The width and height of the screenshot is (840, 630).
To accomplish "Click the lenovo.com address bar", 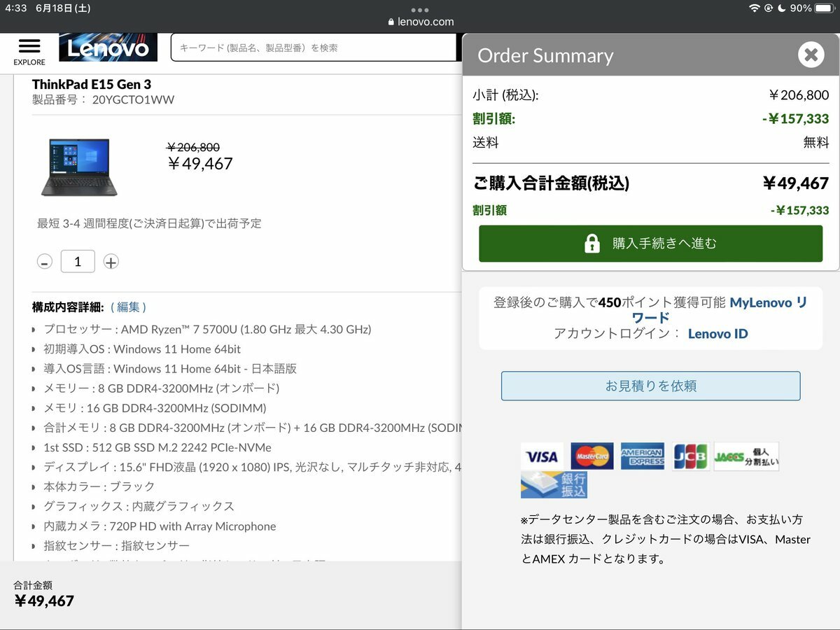I will point(420,22).
